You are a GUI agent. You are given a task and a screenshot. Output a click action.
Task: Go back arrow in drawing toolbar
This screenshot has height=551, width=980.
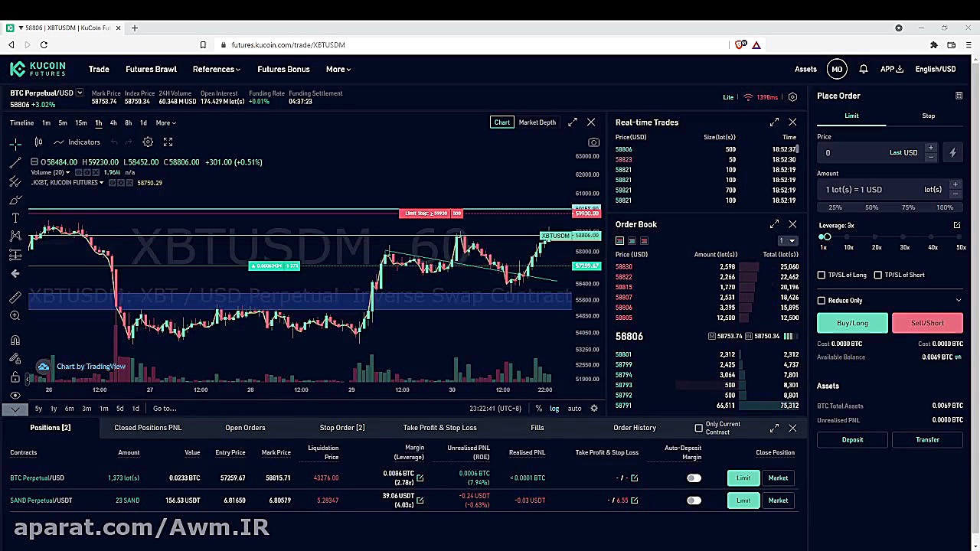(x=15, y=273)
